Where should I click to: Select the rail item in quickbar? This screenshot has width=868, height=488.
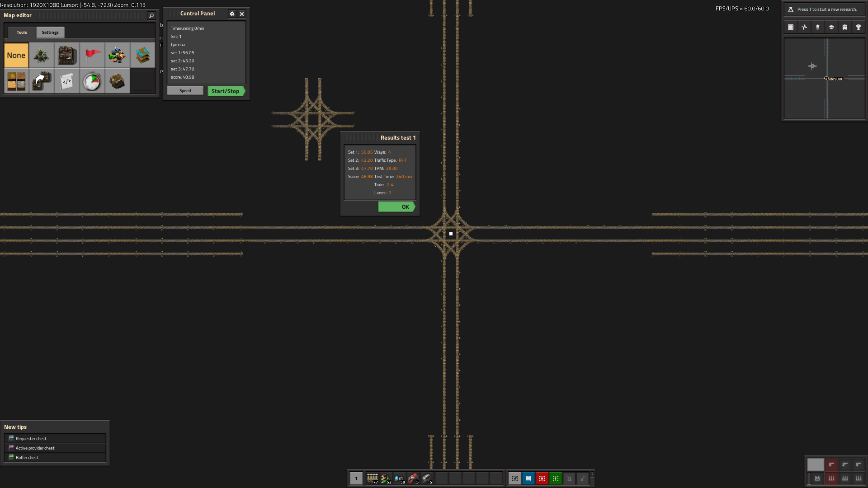tap(372, 478)
